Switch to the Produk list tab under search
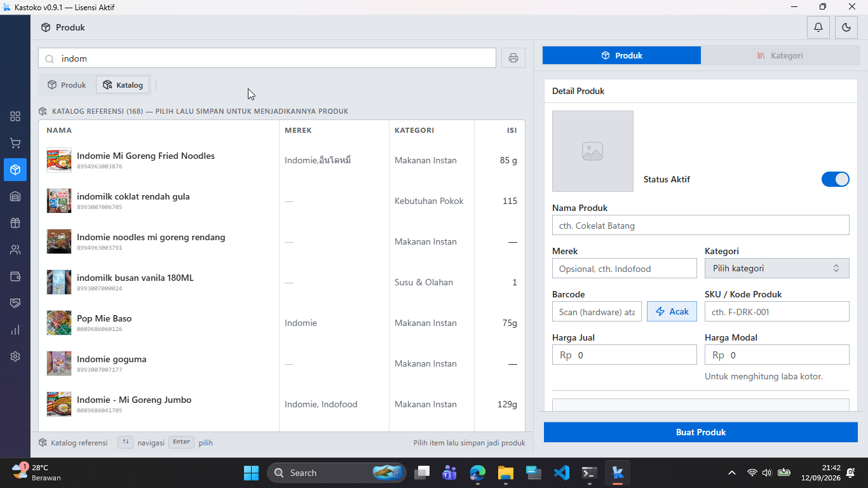The width and height of the screenshot is (868, 488). point(67,85)
